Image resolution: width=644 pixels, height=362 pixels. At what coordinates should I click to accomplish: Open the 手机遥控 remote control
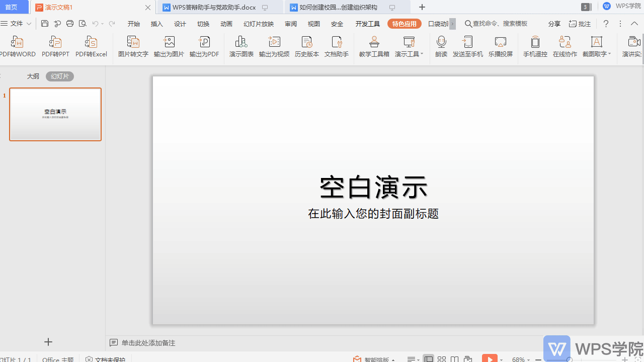click(x=535, y=46)
